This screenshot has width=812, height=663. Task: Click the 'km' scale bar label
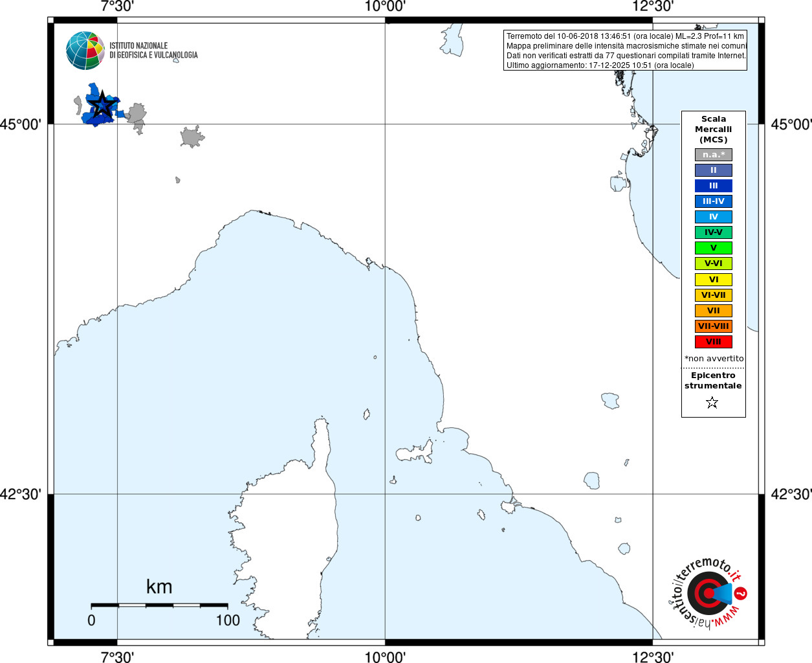coord(159,587)
